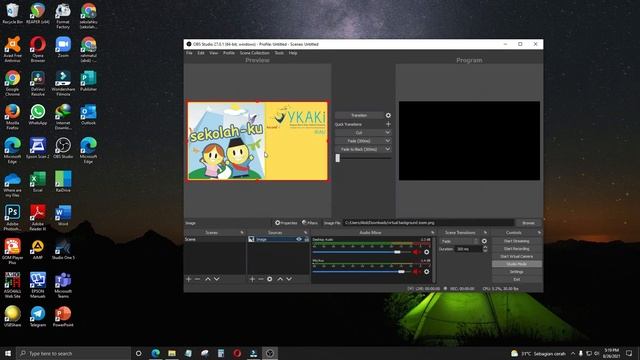Mute Desktop Audio with the speaker icon
640x360 pixels.
click(x=416, y=252)
